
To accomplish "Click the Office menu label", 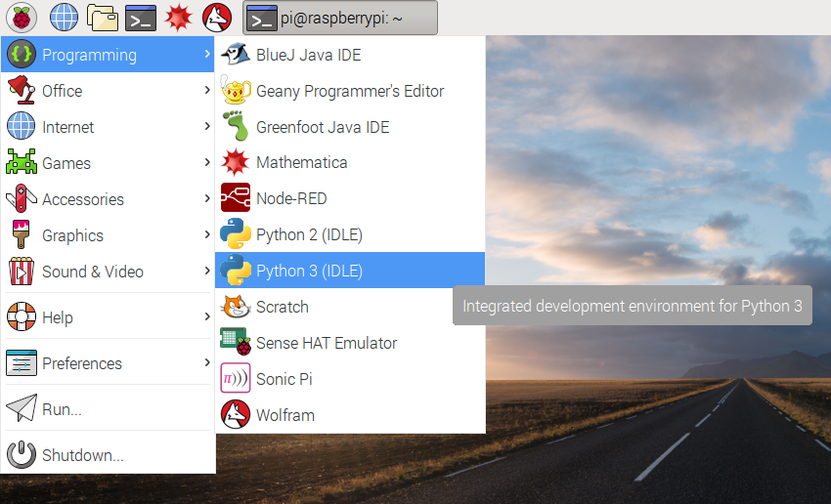I will (x=62, y=91).
